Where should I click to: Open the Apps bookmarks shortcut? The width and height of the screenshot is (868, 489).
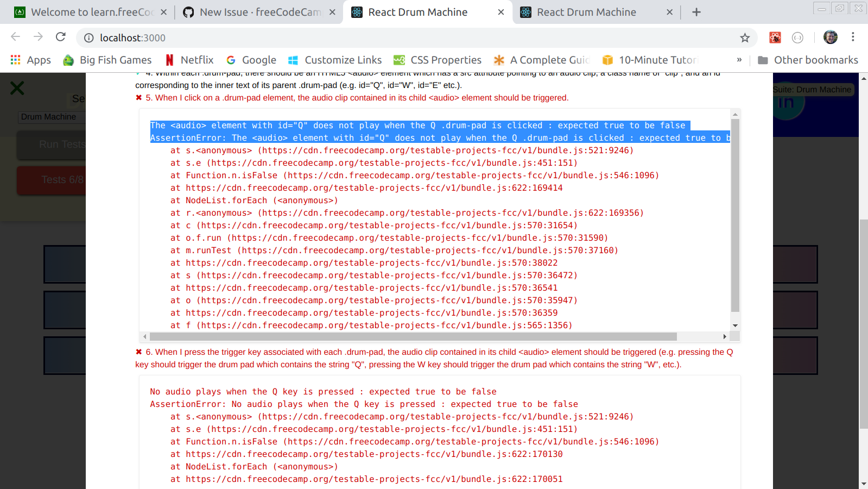pos(31,60)
